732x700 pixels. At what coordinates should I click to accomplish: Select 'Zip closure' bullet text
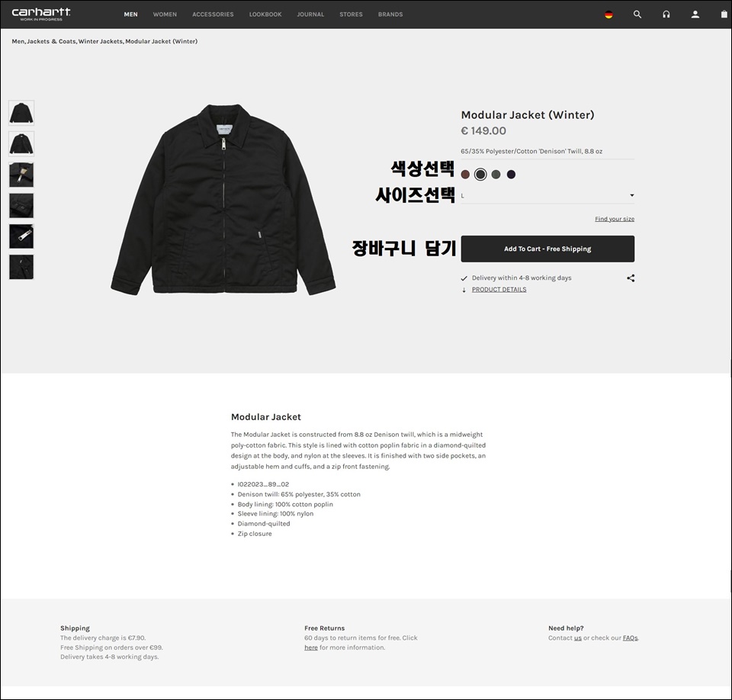tap(255, 534)
